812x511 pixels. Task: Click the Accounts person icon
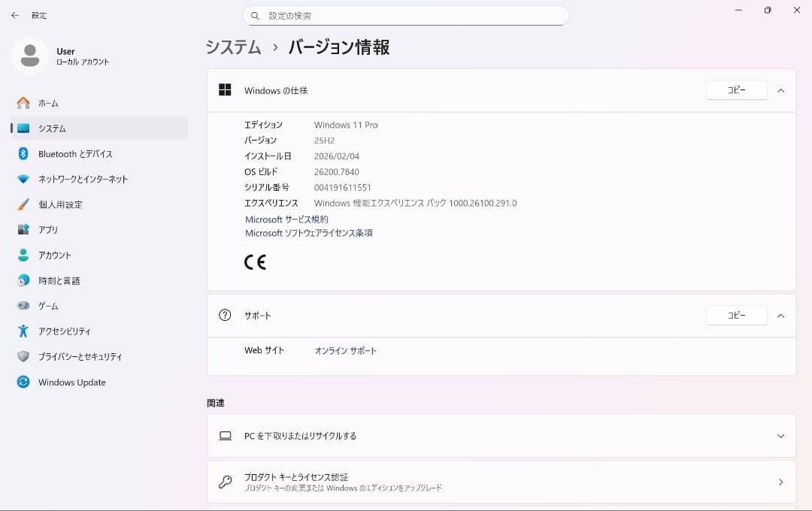pos(23,255)
